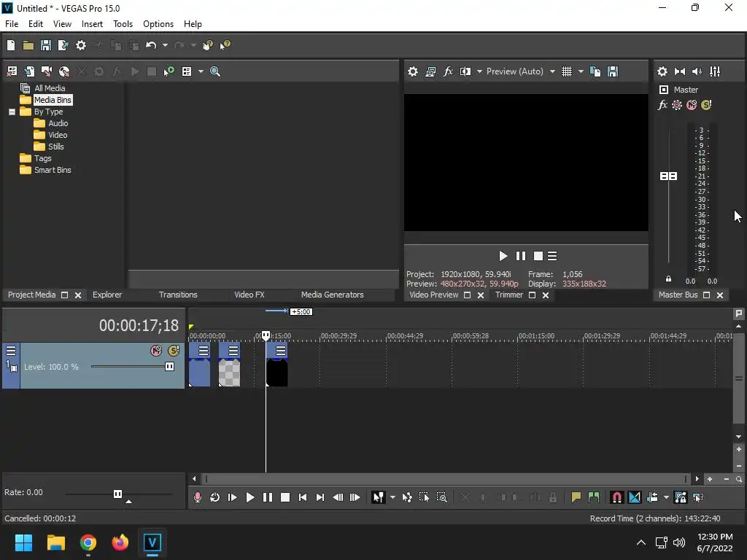Image resolution: width=747 pixels, height=560 pixels.
Task: Toggle preview on external monitor icon
Action: click(x=430, y=71)
